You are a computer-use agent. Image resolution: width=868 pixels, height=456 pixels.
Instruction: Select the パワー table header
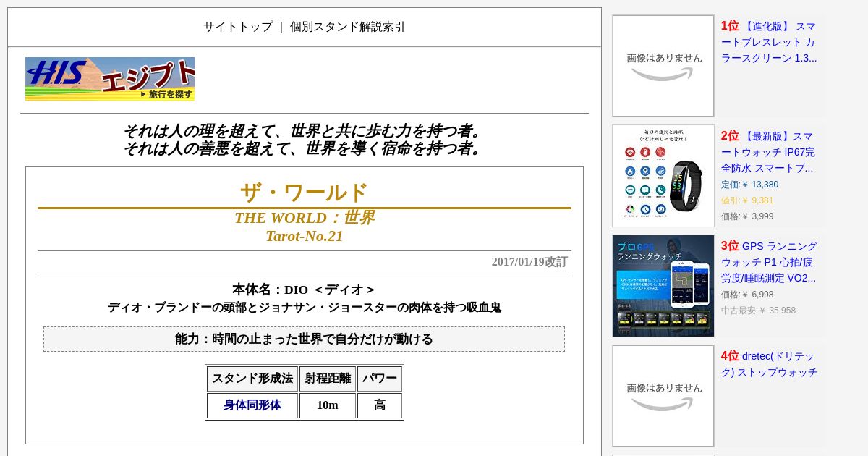(380, 379)
